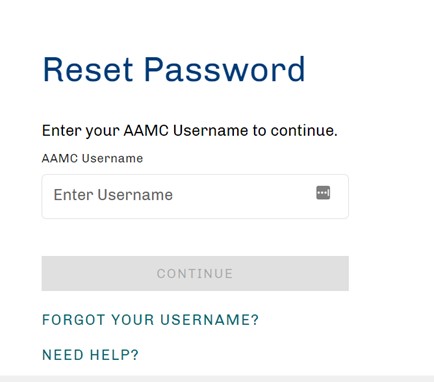Select the Reset Password heading
Image resolution: width=434 pixels, height=382 pixels.
coord(174,69)
